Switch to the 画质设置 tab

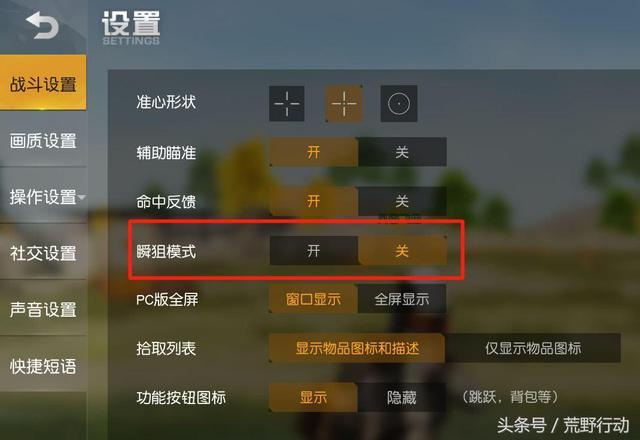pos(43,140)
